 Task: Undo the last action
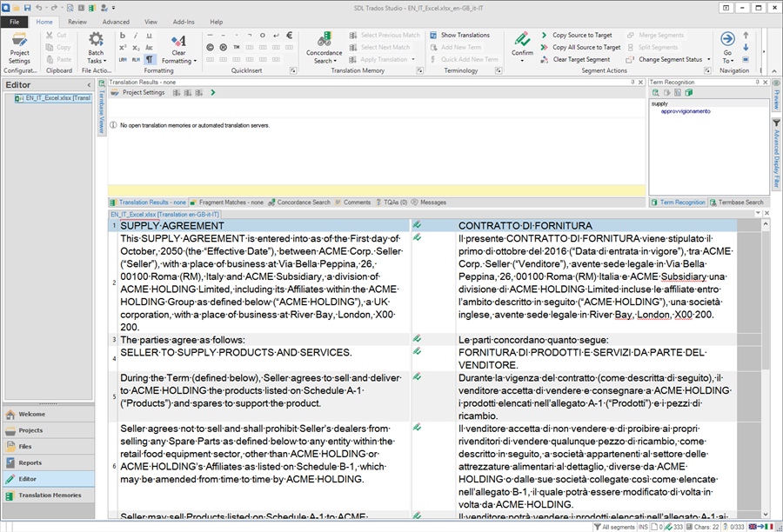click(x=39, y=8)
